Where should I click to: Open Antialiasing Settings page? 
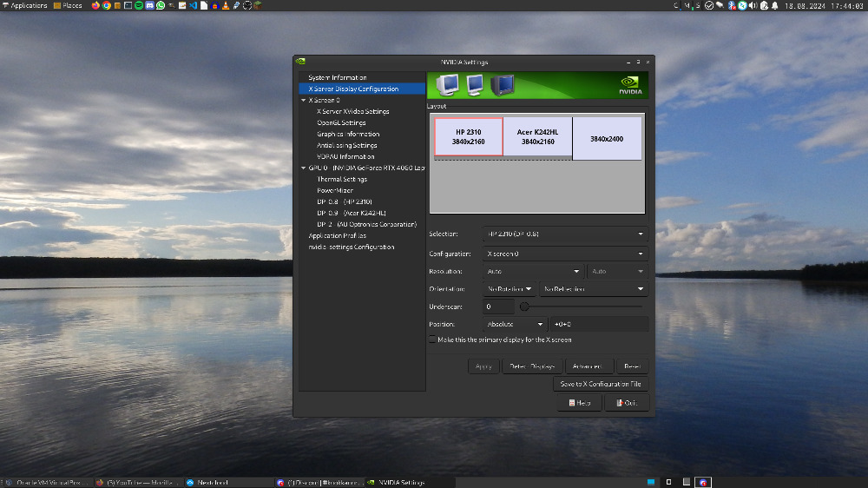coord(346,145)
